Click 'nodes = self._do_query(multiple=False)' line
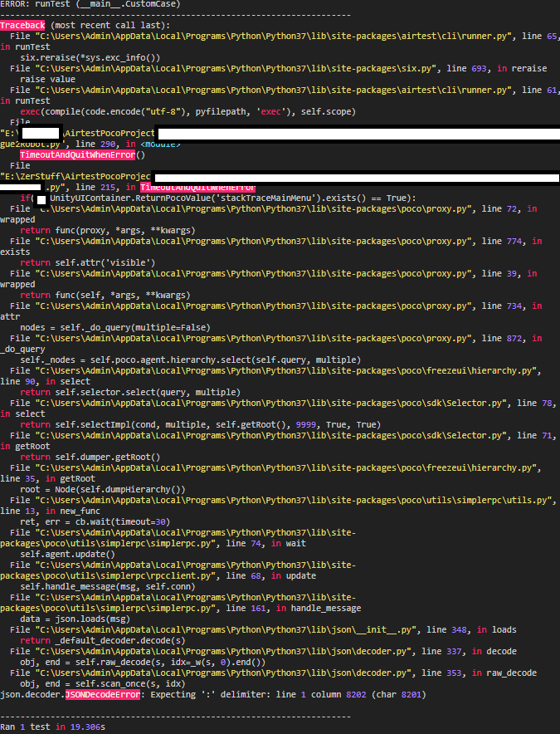 pyautogui.click(x=115, y=327)
